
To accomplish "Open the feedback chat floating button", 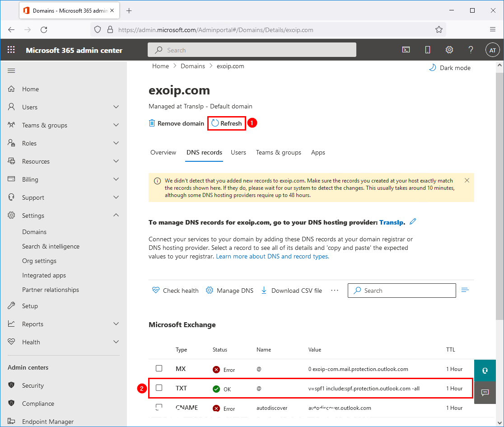I will pos(485,393).
